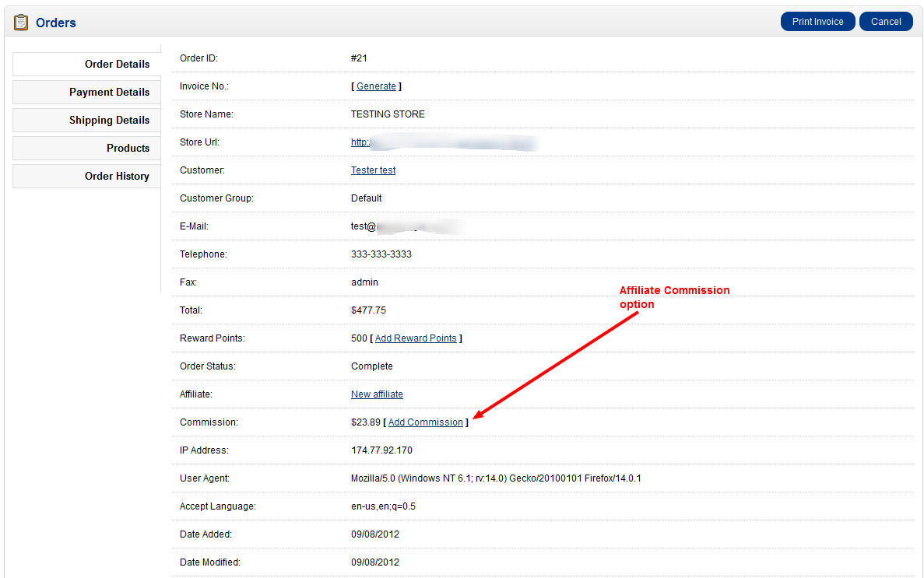Switch to the Order Details tab
The width and height of the screenshot is (924, 578).
(86, 65)
